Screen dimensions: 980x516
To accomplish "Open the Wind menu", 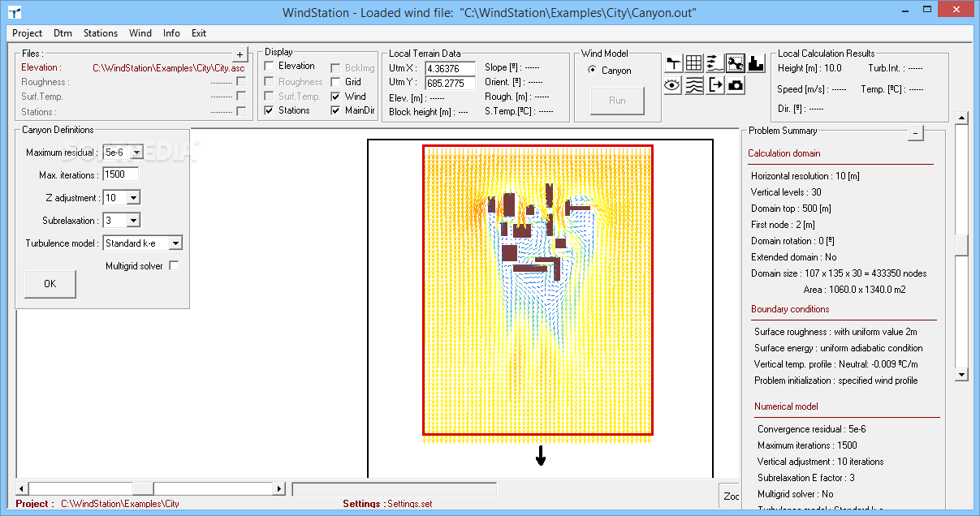I will [x=140, y=33].
